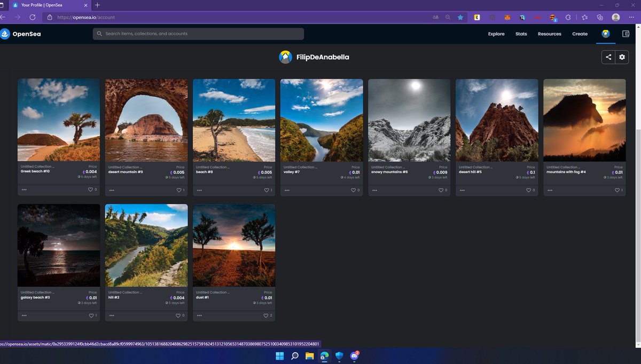
Task: Open the more options icon on dust #1 card
Action: pos(198,315)
